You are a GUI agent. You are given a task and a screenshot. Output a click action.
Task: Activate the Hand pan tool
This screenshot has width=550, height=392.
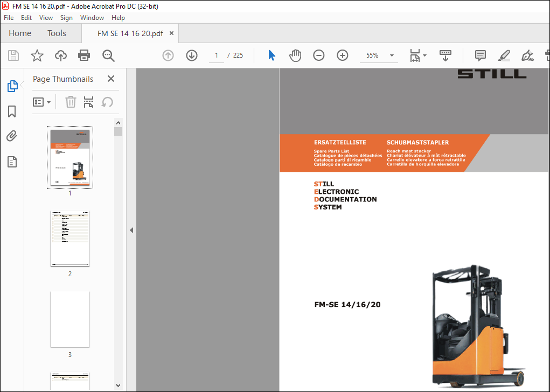[x=295, y=55]
